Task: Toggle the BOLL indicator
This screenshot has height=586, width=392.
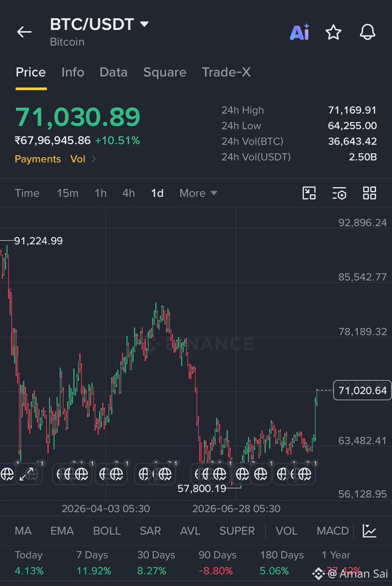Action: [x=107, y=531]
